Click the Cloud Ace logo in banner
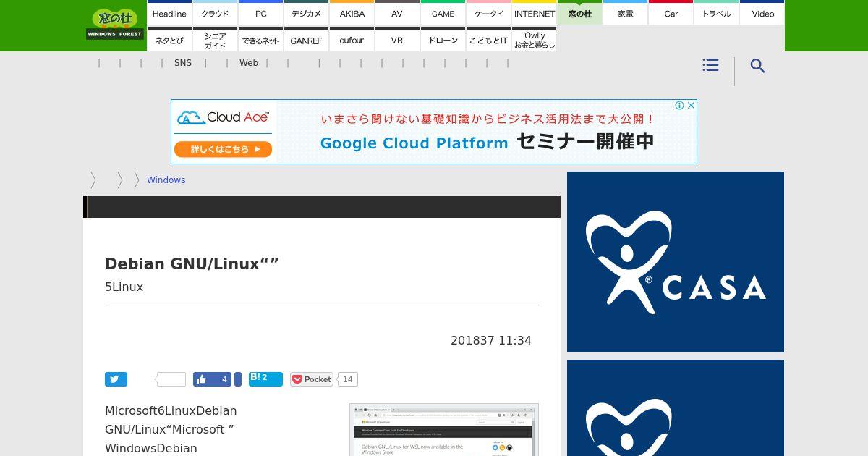868x456 pixels. [x=223, y=117]
